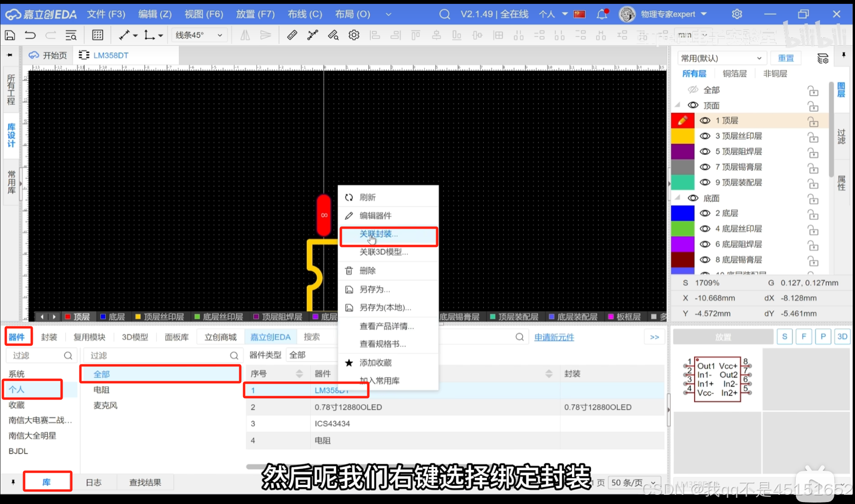This screenshot has width=855, height=504.
Task: Open the 物理专家expert account dropdown
Action: pos(674,14)
